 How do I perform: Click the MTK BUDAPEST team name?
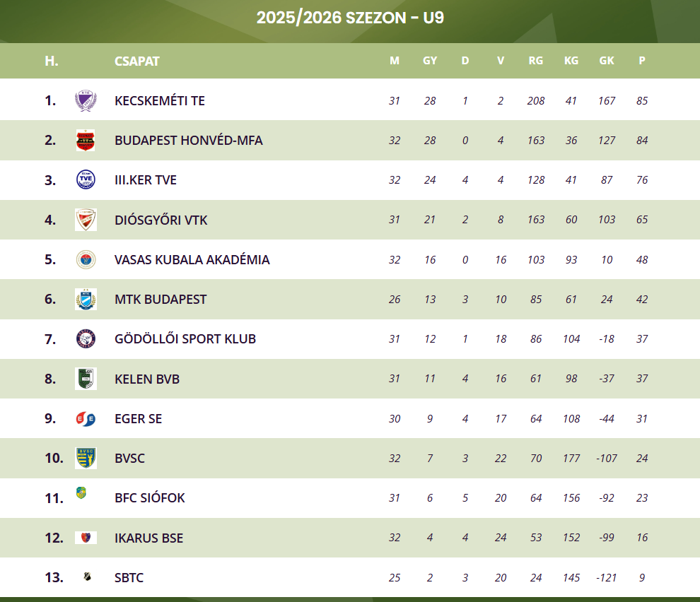tap(161, 300)
